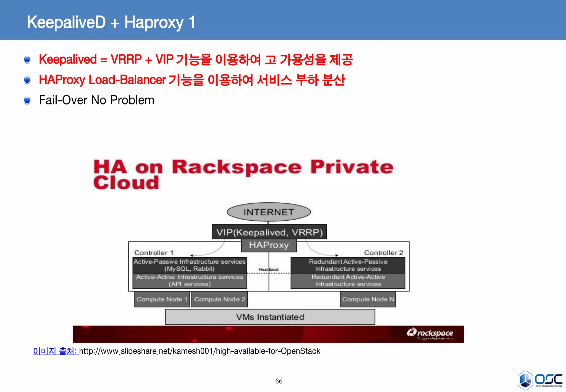Select the 'Fail-Over No Problem' bullet text
Screen dimensions: 566x392
(96, 100)
